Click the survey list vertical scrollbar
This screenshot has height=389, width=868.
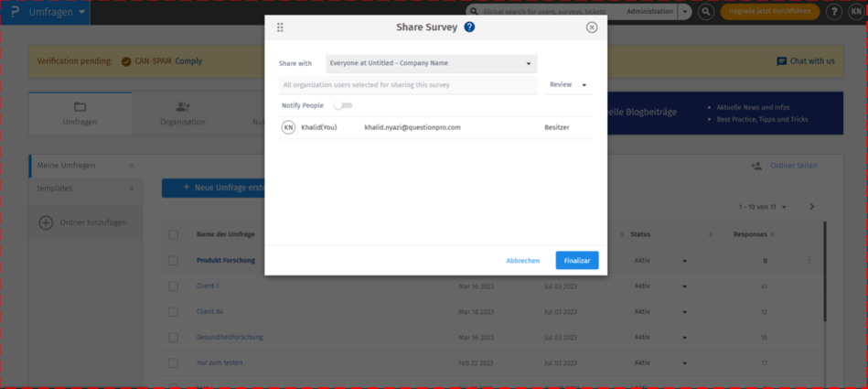click(x=824, y=272)
